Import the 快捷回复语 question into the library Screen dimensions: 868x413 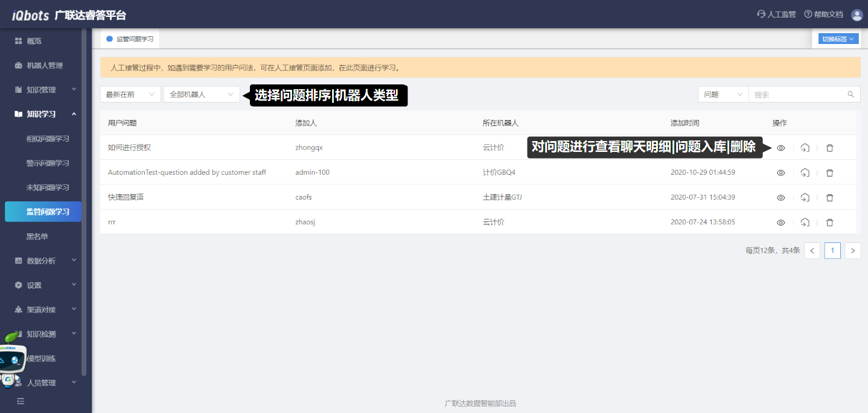805,198
